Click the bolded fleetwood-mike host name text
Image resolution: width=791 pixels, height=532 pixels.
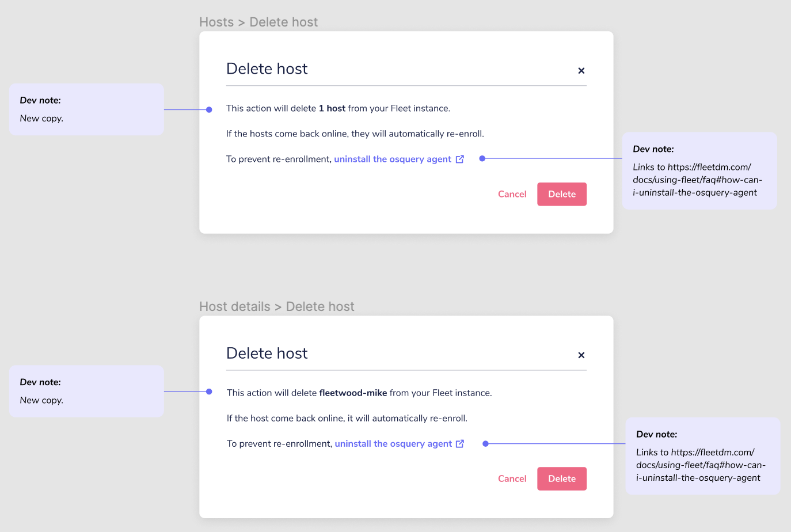coord(353,393)
